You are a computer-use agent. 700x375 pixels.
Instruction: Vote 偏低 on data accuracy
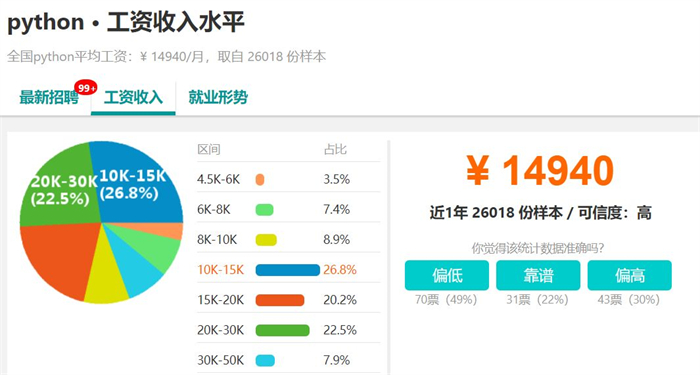pyautogui.click(x=447, y=275)
